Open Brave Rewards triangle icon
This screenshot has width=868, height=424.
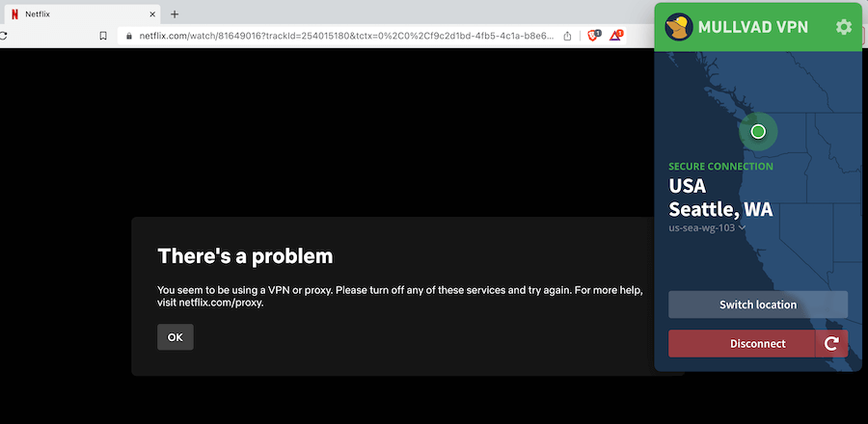(x=616, y=36)
